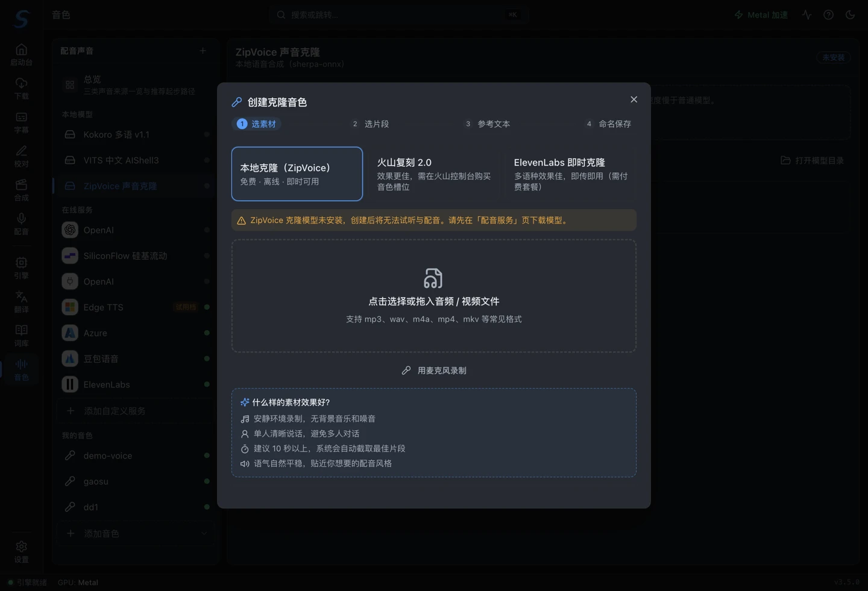Click 用麦克风录制 to record with microphone
The image size is (868, 591).
(x=434, y=371)
